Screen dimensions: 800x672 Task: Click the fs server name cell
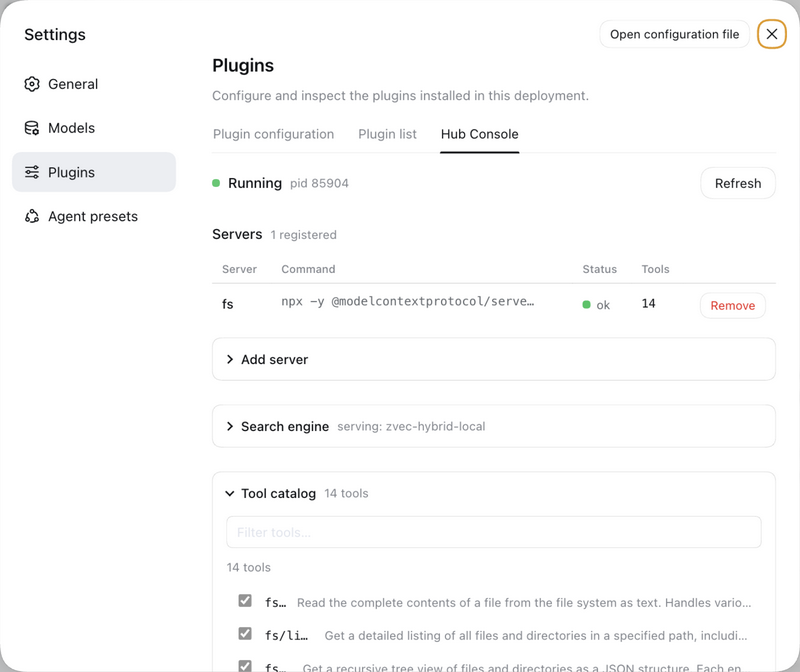click(228, 304)
